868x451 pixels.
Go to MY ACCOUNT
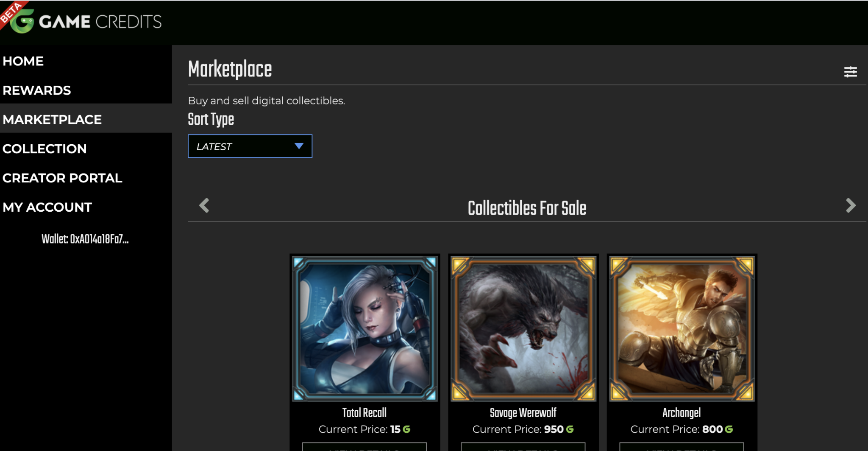click(x=47, y=207)
